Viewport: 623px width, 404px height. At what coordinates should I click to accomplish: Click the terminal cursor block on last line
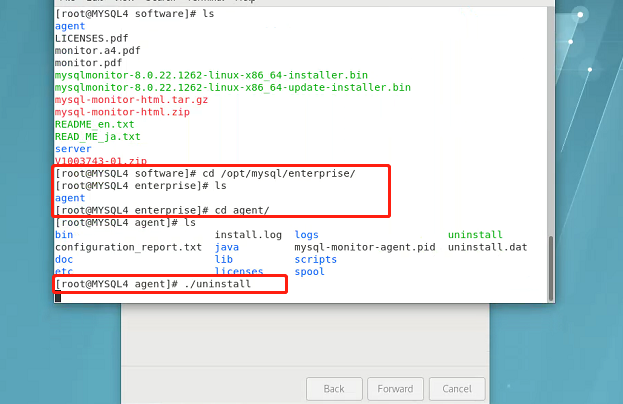point(58,296)
